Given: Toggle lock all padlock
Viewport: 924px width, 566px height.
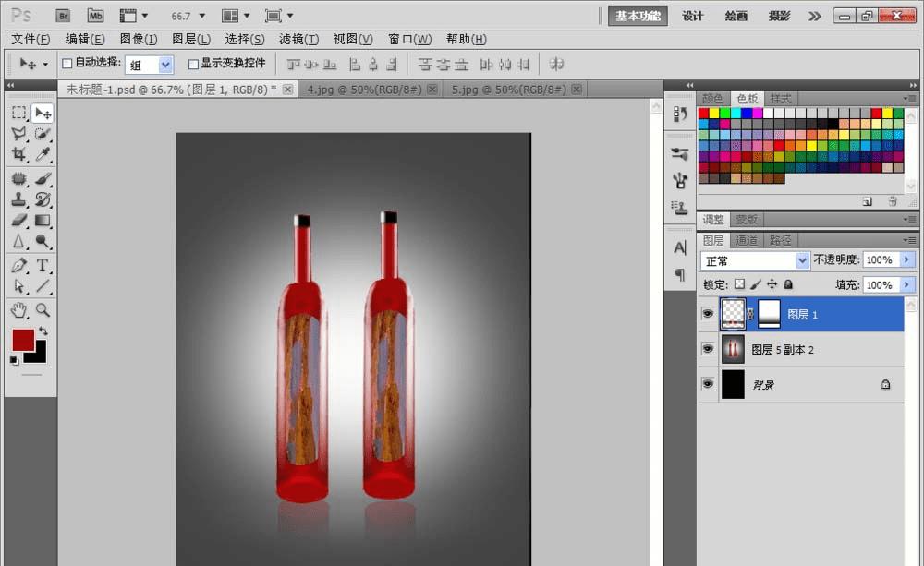Looking at the screenshot, I should [x=788, y=284].
